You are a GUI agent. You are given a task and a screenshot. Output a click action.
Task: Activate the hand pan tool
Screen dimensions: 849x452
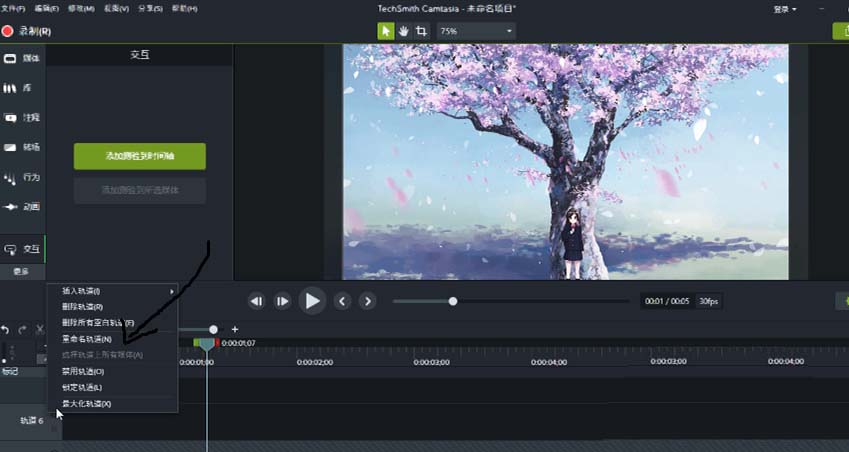tap(403, 31)
